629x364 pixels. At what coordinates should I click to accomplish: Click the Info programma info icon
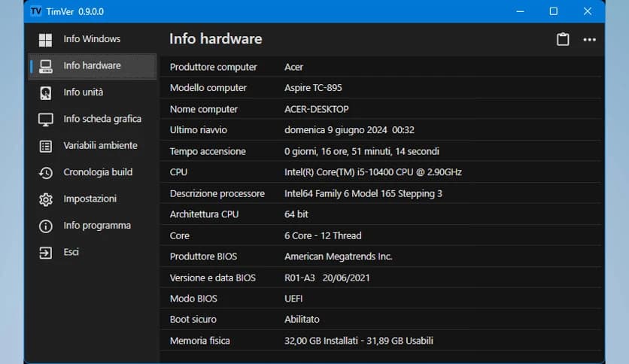point(45,226)
